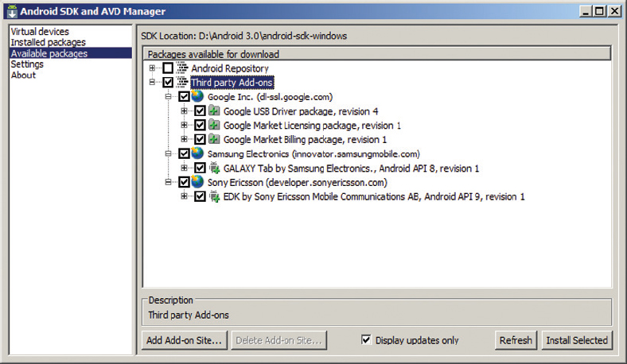
Task: Select Android Repository tree label
Action: tap(230, 68)
